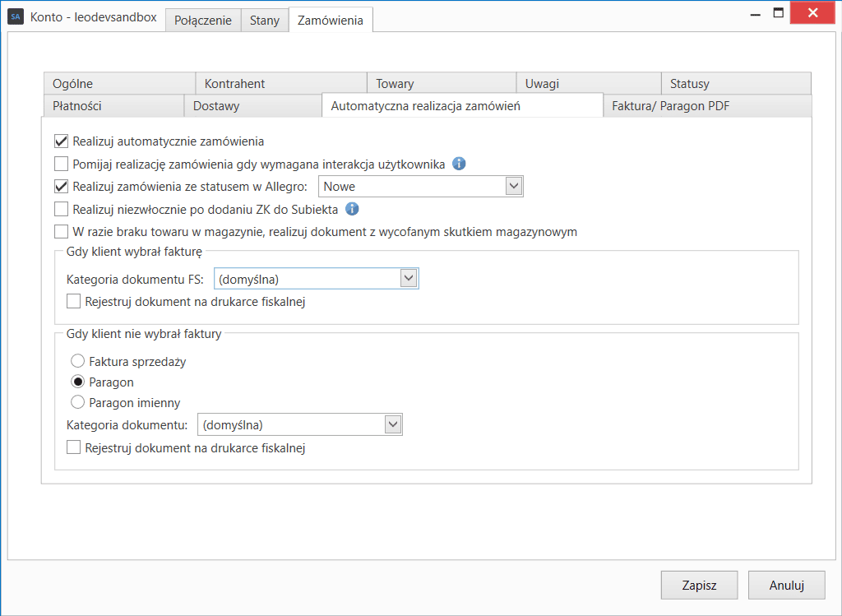Open the 'Stany' tab

(x=265, y=21)
